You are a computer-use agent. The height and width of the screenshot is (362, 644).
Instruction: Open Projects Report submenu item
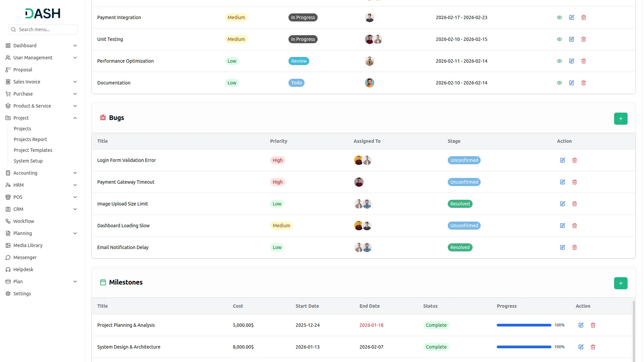(30, 139)
